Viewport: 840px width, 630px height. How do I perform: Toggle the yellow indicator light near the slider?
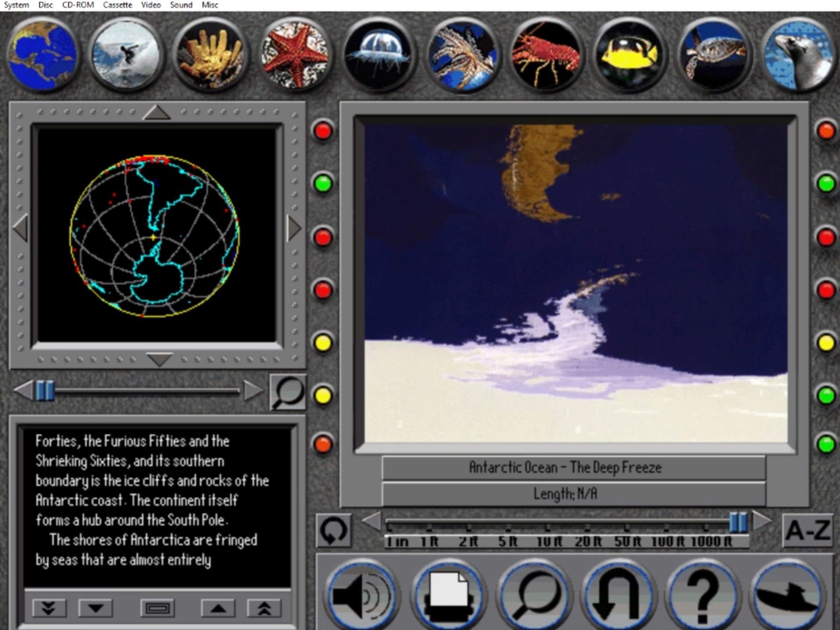[324, 397]
